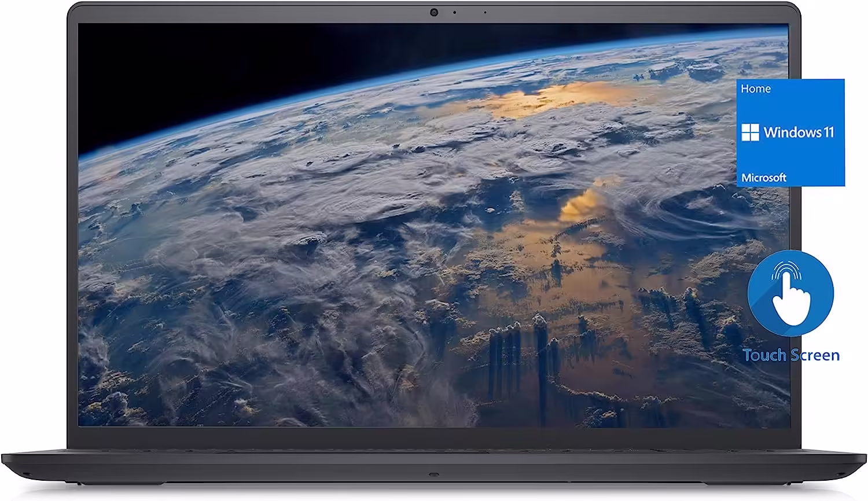Click the Windows 11 text on the badge
Screen dimensions: 868x501
(799, 132)
